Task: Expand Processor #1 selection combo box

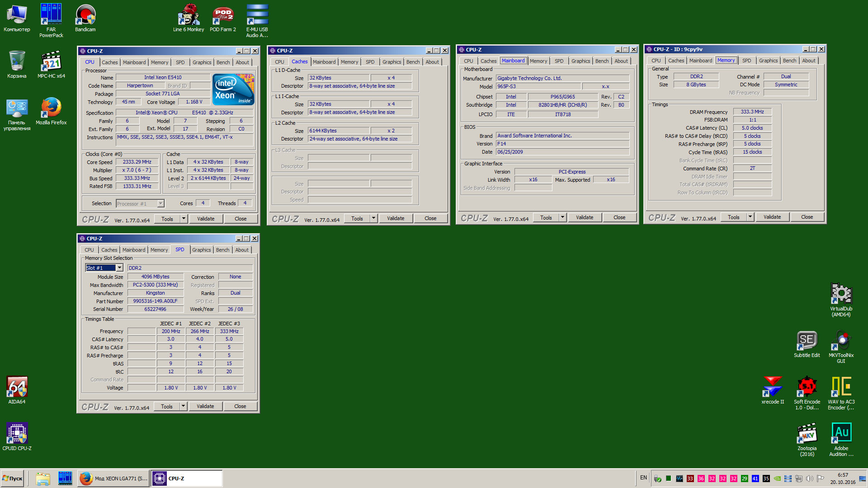Action: pyautogui.click(x=160, y=204)
